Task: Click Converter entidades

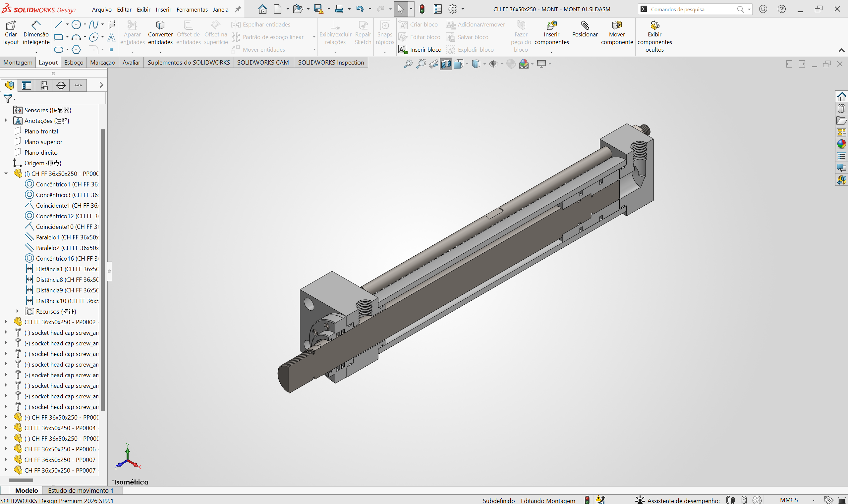Action: coord(160,32)
